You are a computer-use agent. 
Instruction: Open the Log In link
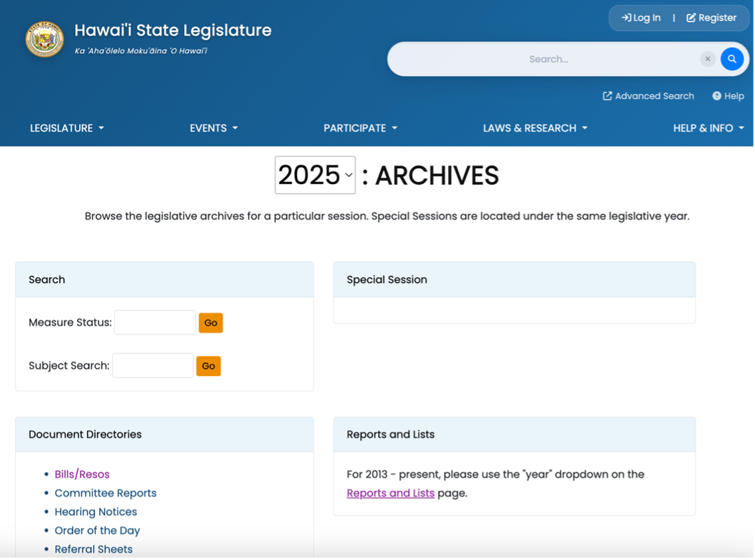(641, 18)
